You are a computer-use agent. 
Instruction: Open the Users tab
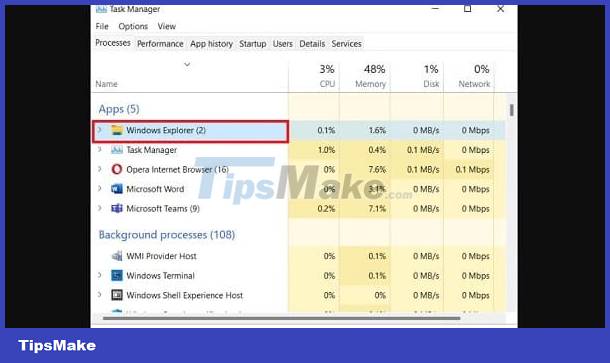282,44
